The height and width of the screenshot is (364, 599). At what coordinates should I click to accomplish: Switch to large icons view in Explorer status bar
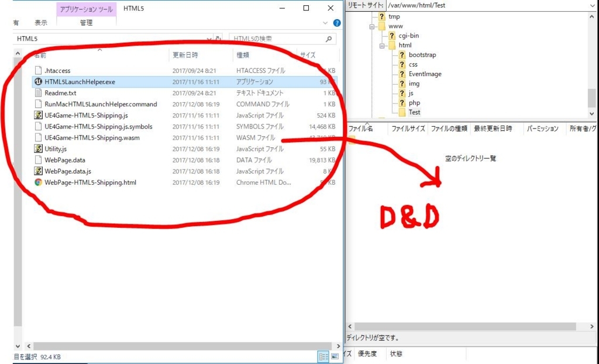(x=335, y=357)
